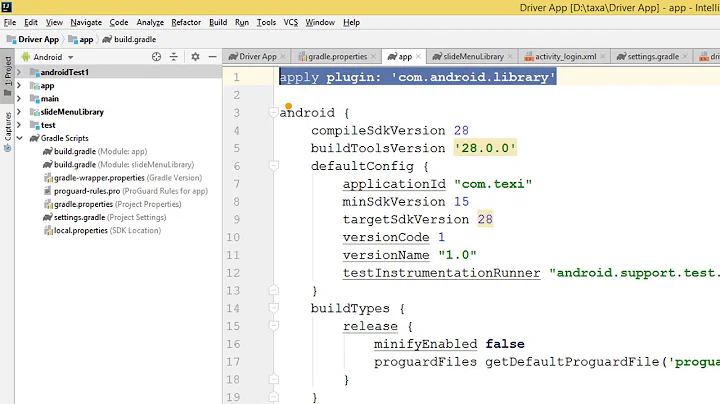The width and height of the screenshot is (720, 404).
Task: Open the Help menu
Action: point(351,22)
